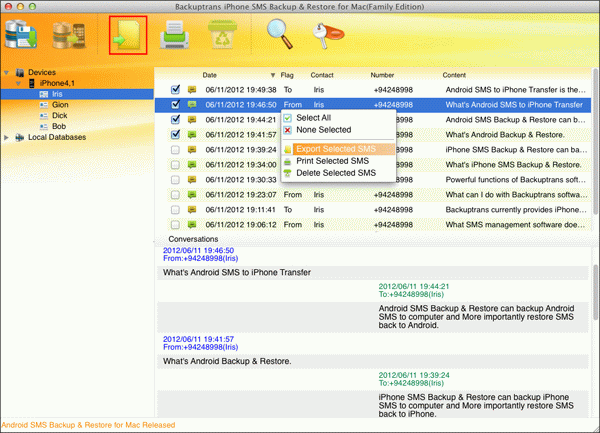The height and width of the screenshot is (433, 600).
Task: Click the timestamp '2012/06/11 19:44:21' in Conversations
Action: [414, 286]
